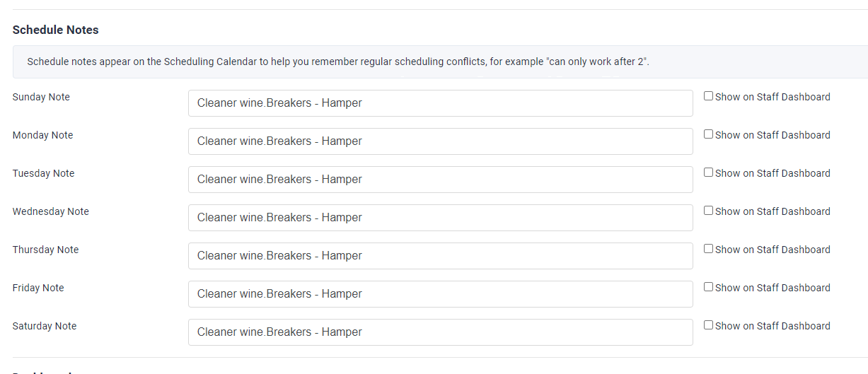The width and height of the screenshot is (868, 374).
Task: Check Monday's Show on Staff Dashboard box
Action: pos(708,134)
